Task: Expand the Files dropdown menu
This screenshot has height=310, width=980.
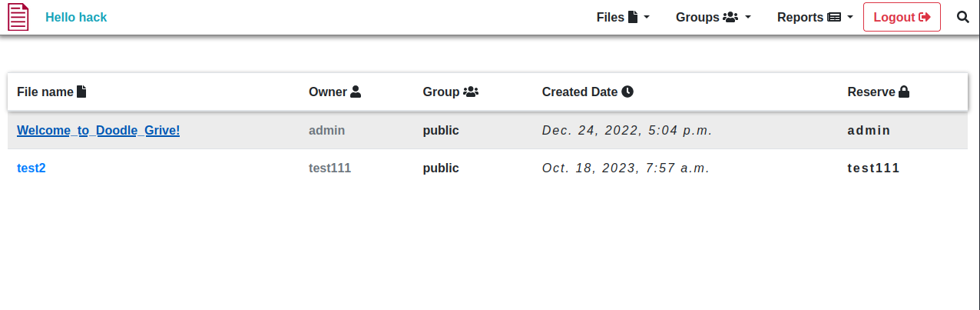Action: click(x=623, y=17)
